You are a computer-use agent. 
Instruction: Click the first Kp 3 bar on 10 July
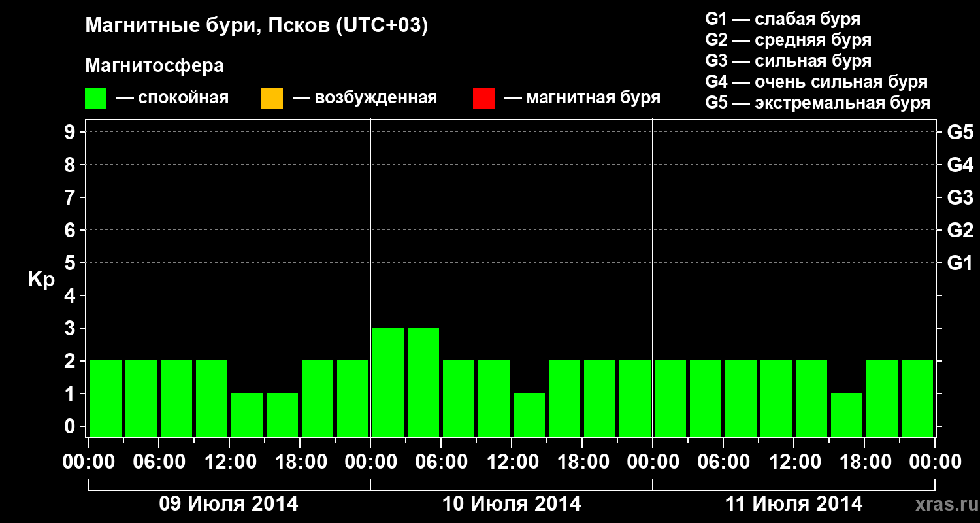[388, 382]
